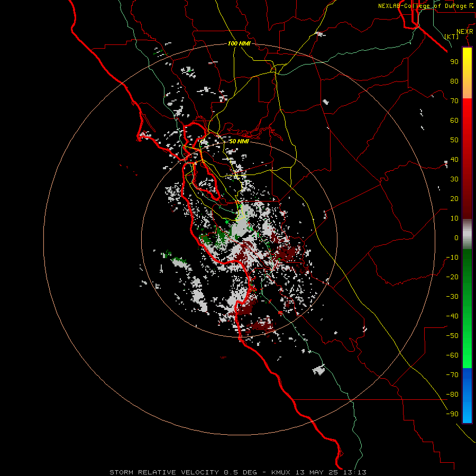This screenshot has height=476, width=476.
Task: Click the 10 value on velocity scale
Action: pyautogui.click(x=454, y=218)
